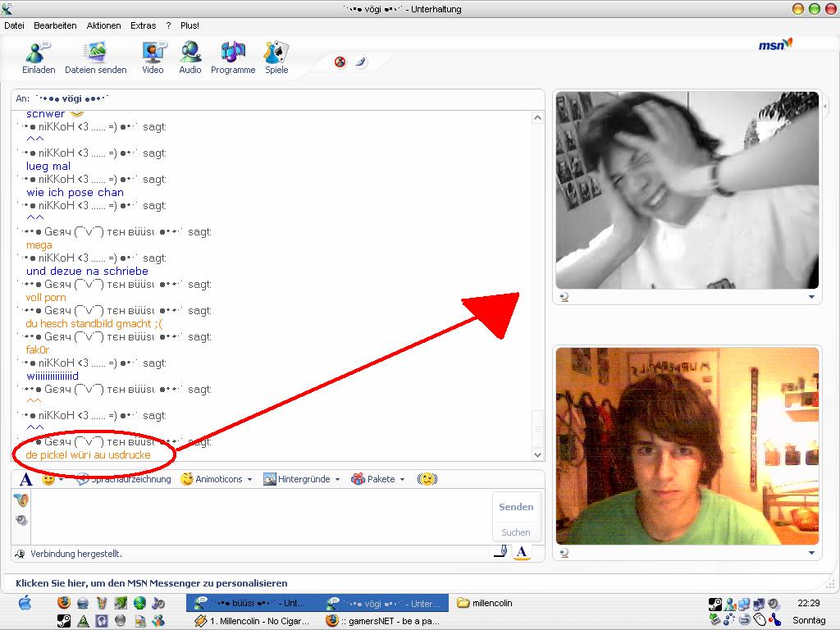The width and height of the screenshot is (840, 630).
Task: Click the MSN Messenger buddy tray icon
Action: pyautogui.click(x=729, y=605)
